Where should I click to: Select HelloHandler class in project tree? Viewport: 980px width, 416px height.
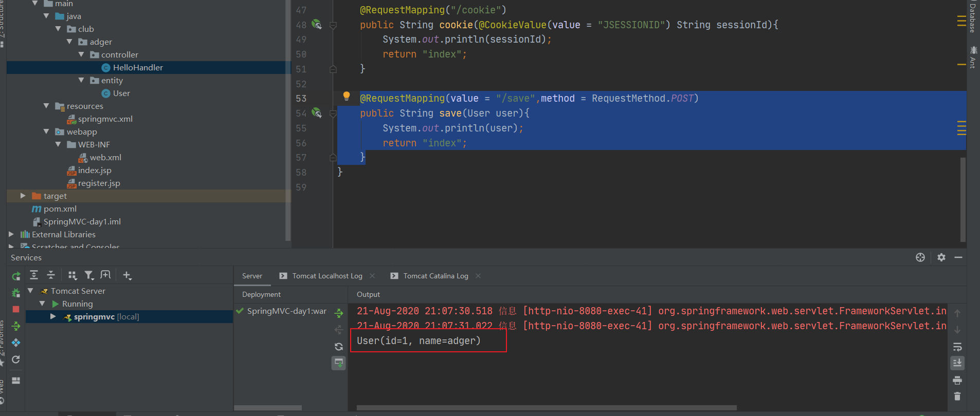coord(138,67)
